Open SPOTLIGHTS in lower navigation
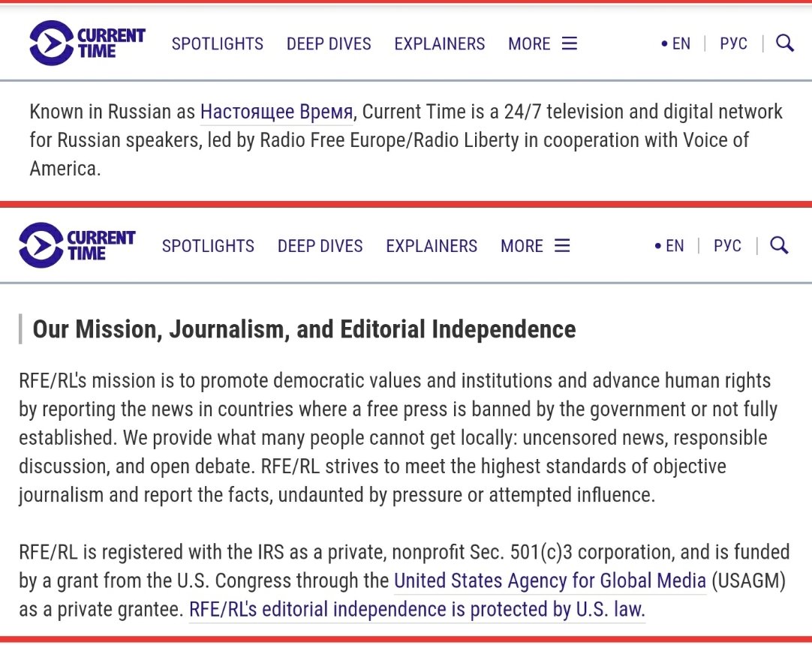This screenshot has height=645, width=812. coord(208,246)
